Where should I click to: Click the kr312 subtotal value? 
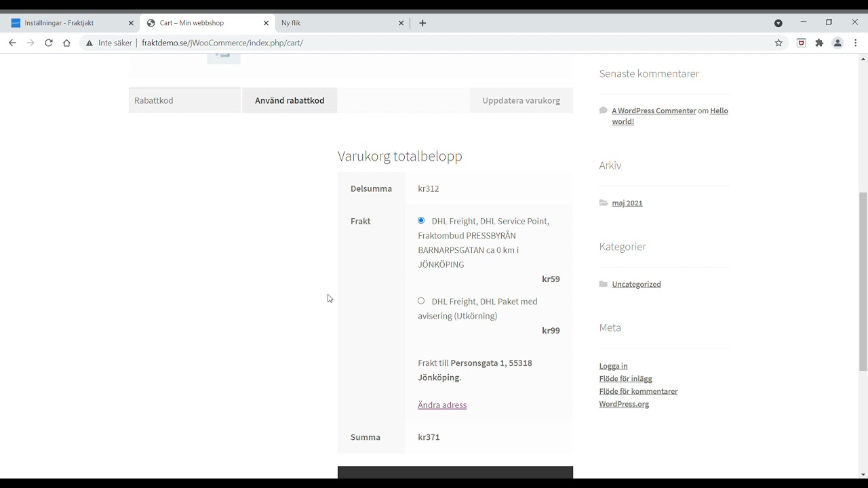pyautogui.click(x=429, y=188)
